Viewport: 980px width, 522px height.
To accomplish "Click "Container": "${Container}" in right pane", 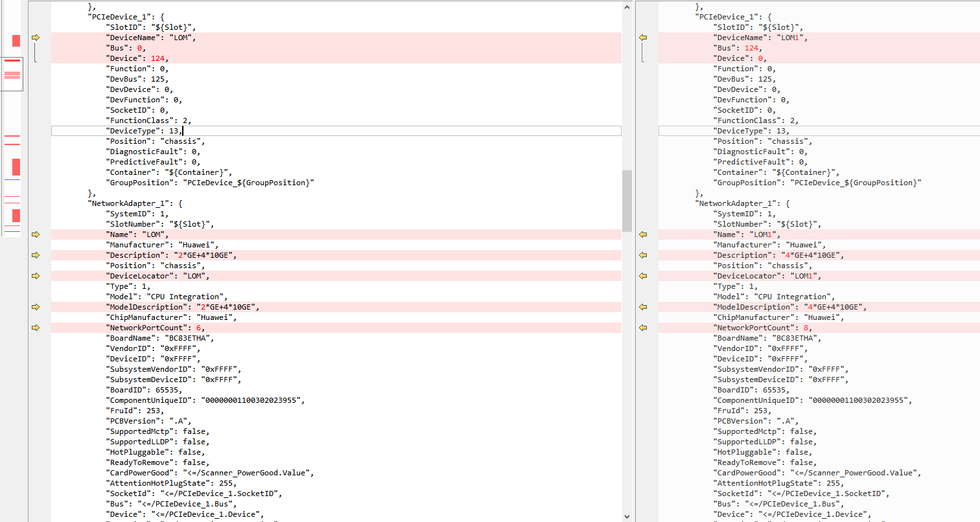I will tap(776, 172).
